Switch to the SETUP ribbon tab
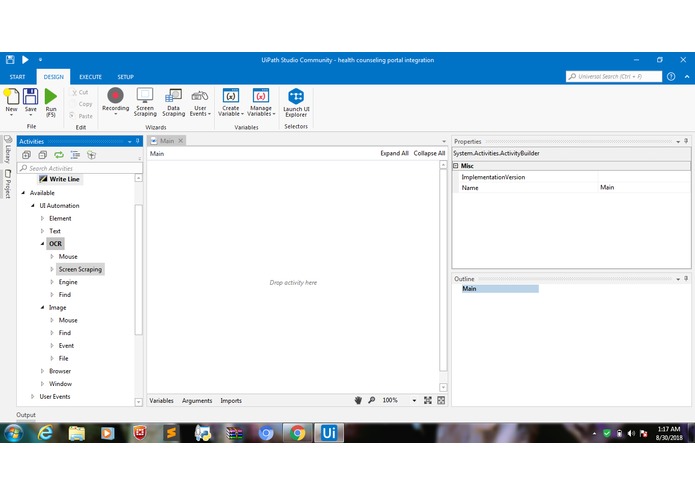695x494 pixels. tap(125, 77)
